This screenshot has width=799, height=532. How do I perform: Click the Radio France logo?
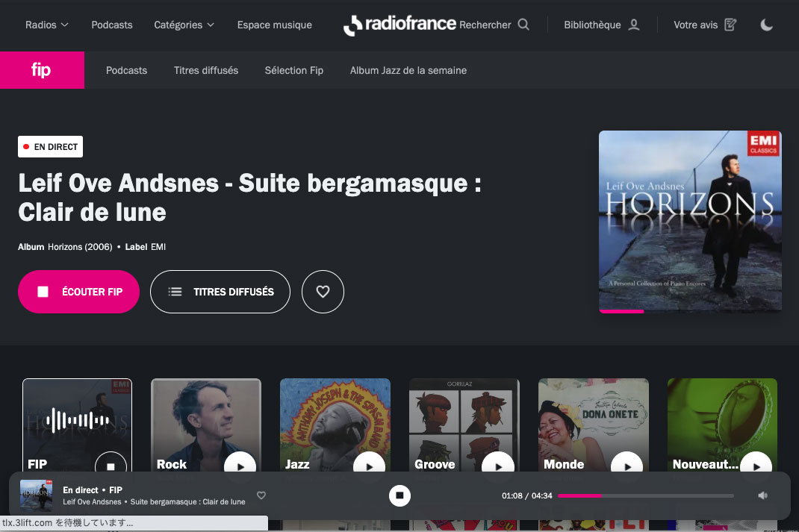click(399, 25)
